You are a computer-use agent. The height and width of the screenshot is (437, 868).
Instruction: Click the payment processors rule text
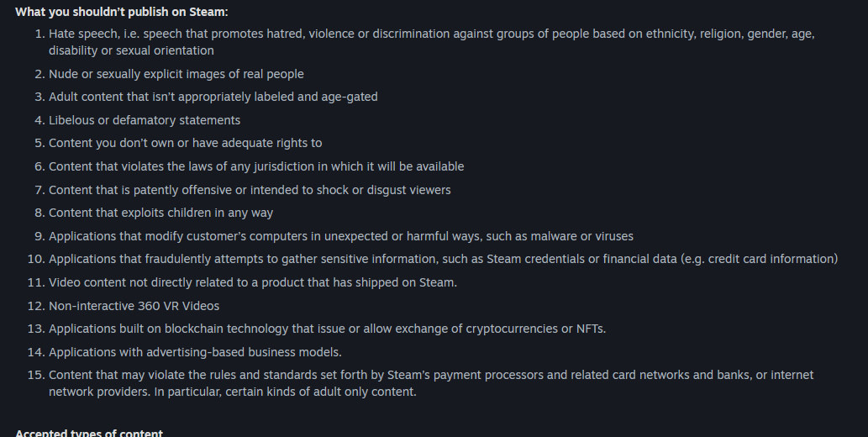(x=431, y=383)
